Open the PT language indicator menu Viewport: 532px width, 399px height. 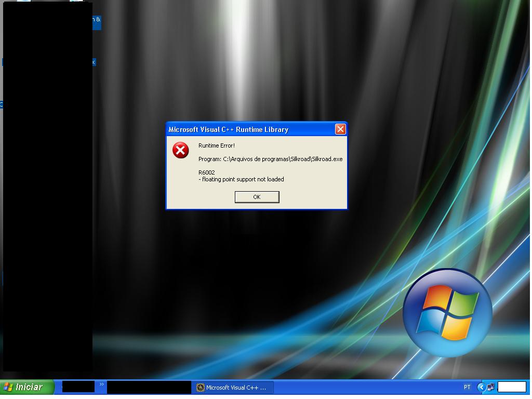click(x=467, y=388)
